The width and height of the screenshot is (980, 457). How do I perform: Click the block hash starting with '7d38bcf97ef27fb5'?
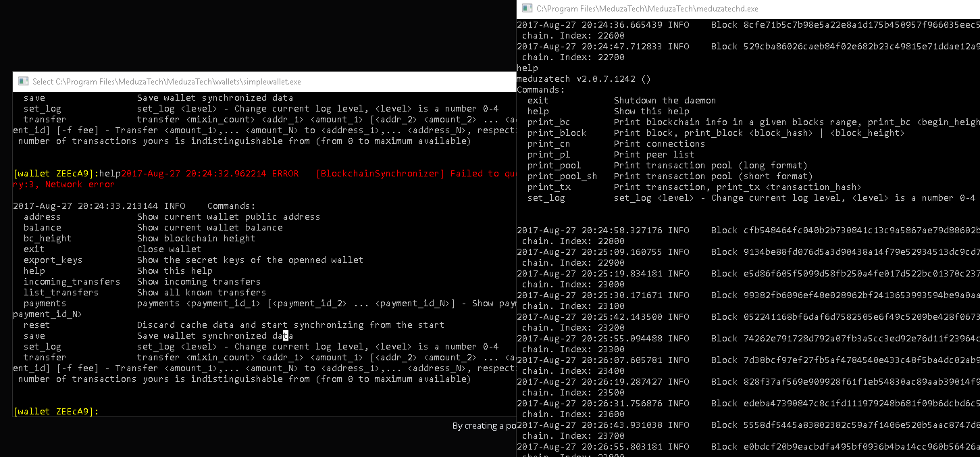(x=861, y=360)
